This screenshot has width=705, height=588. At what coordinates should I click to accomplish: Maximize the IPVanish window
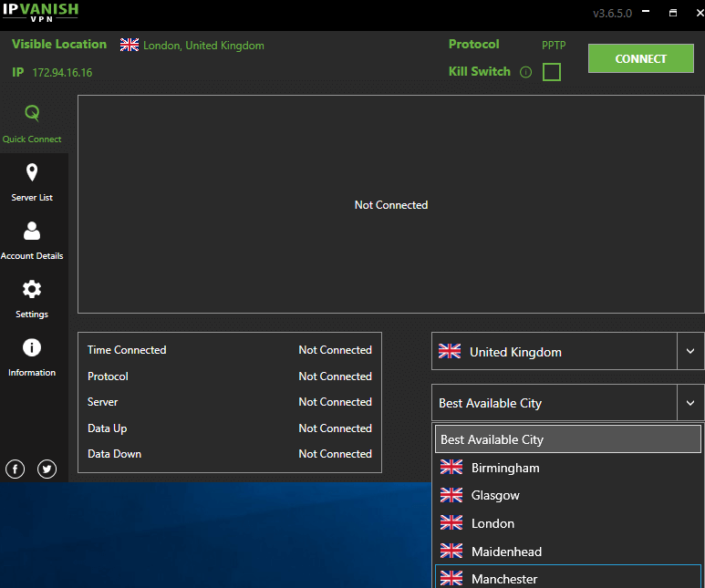point(673,13)
